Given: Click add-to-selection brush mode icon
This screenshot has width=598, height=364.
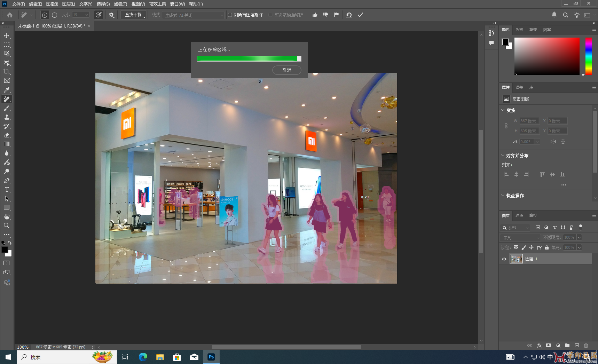Looking at the screenshot, I should click(45, 15).
